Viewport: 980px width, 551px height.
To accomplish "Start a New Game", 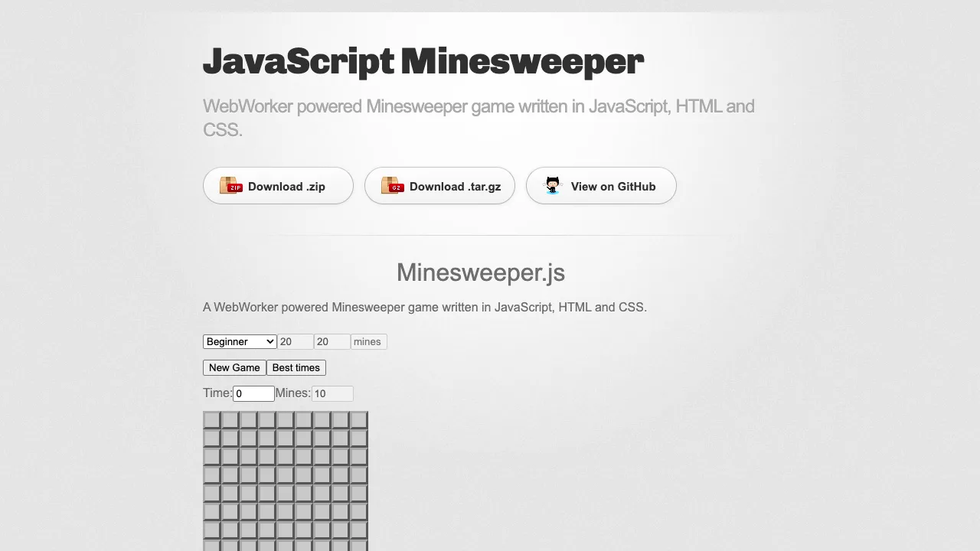I will 234,368.
